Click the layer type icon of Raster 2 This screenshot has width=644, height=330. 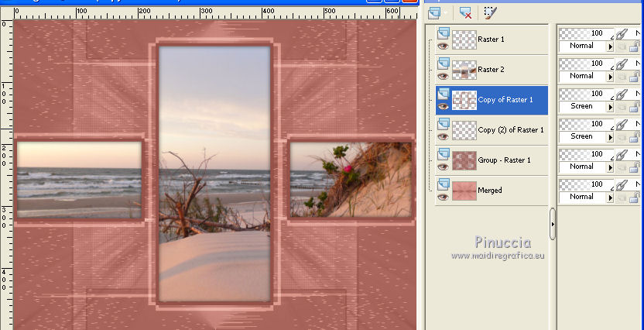444,64
